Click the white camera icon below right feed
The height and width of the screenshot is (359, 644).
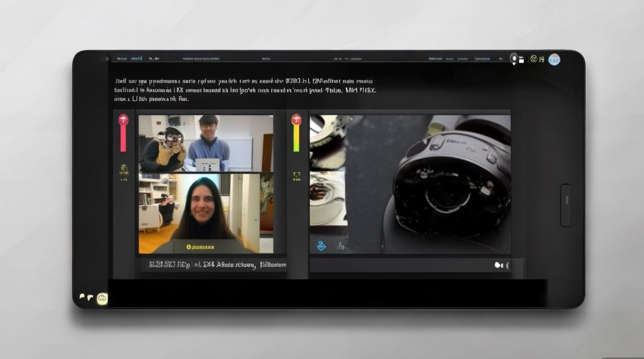click(498, 265)
